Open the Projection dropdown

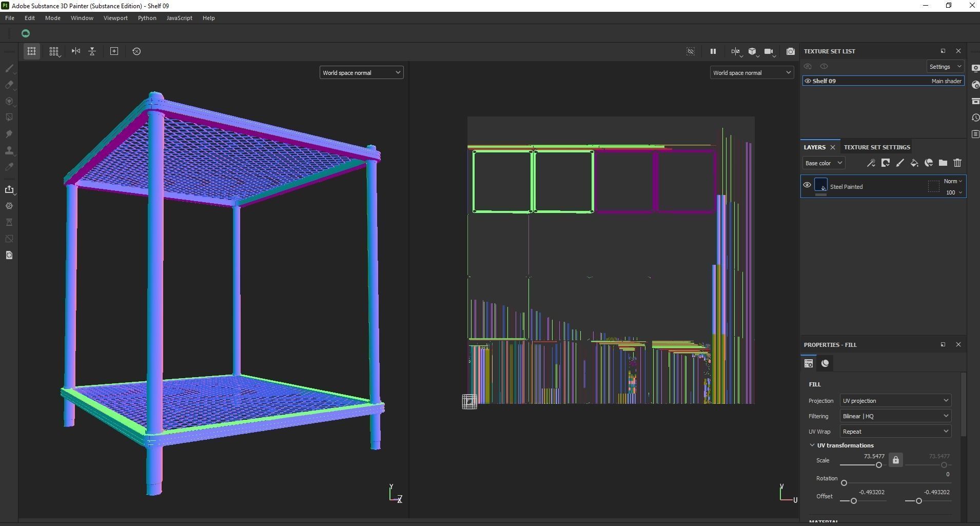[895, 401]
